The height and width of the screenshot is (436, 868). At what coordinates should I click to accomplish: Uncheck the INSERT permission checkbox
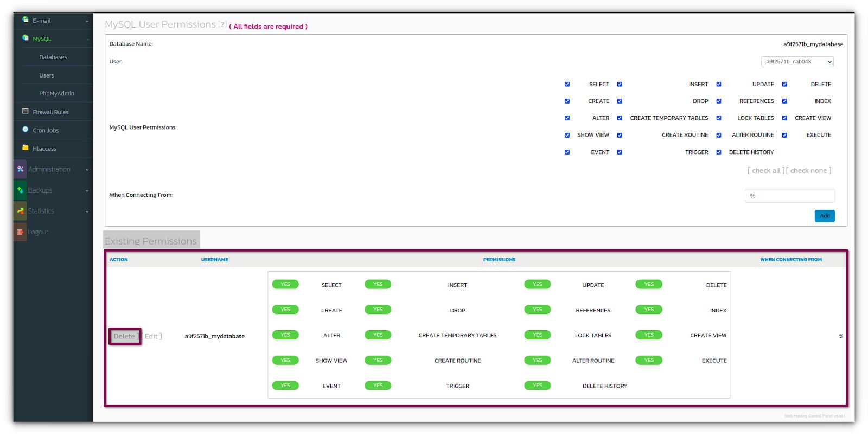pos(620,84)
